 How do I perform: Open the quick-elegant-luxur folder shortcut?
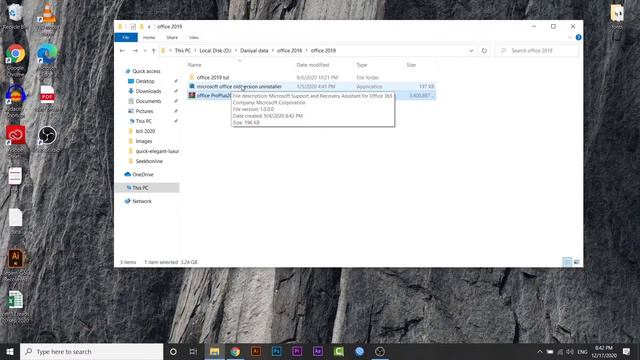(157, 151)
